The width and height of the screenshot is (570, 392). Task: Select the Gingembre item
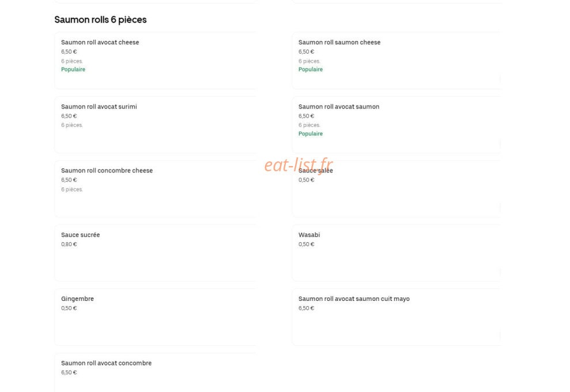click(x=156, y=317)
